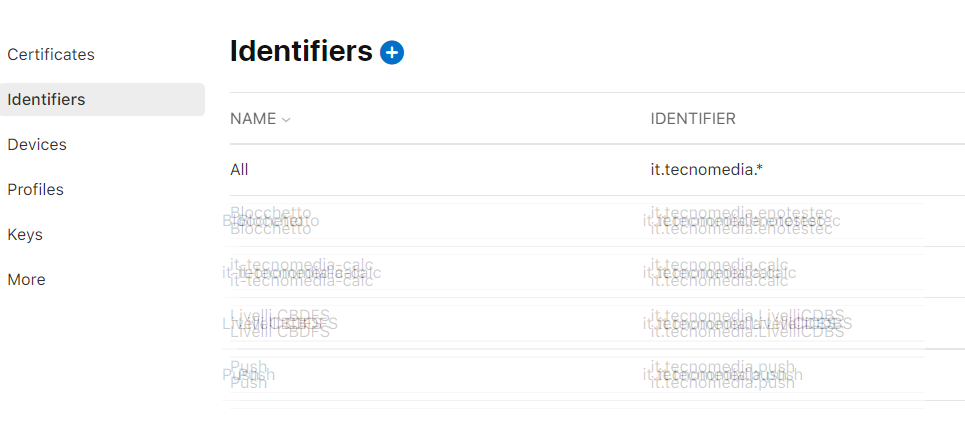The width and height of the screenshot is (965, 433).
Task: Click the it.tecnomedia.LivelliCDBS bundle ID
Action: pyautogui.click(x=747, y=323)
